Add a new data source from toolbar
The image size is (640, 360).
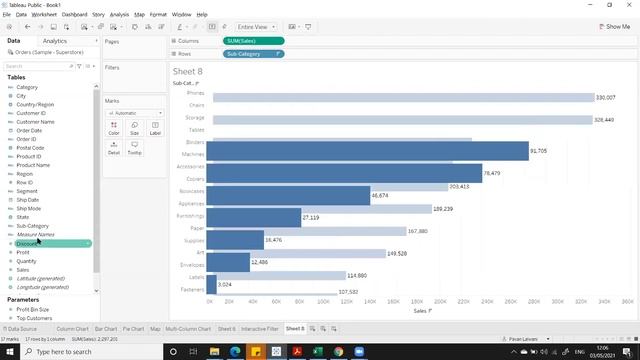[67, 27]
